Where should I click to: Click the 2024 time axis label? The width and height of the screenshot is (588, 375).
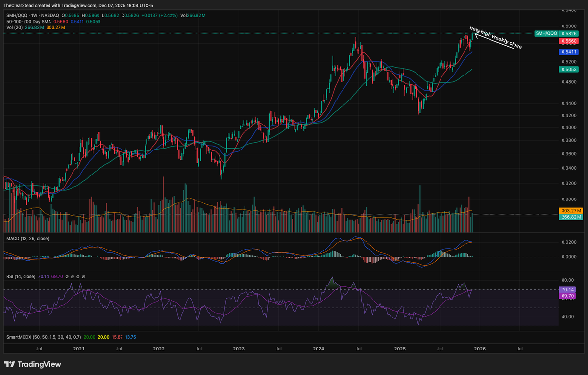pos(319,349)
